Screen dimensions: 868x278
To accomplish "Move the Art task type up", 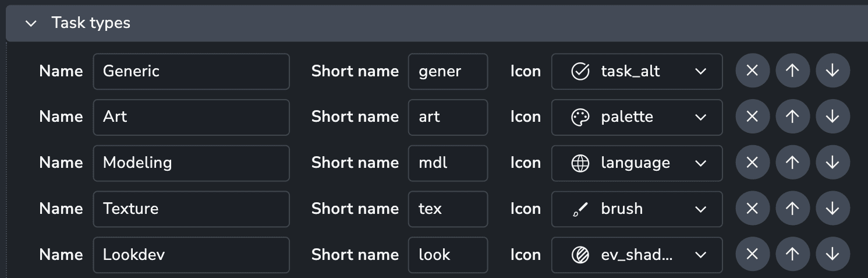I will point(792,117).
